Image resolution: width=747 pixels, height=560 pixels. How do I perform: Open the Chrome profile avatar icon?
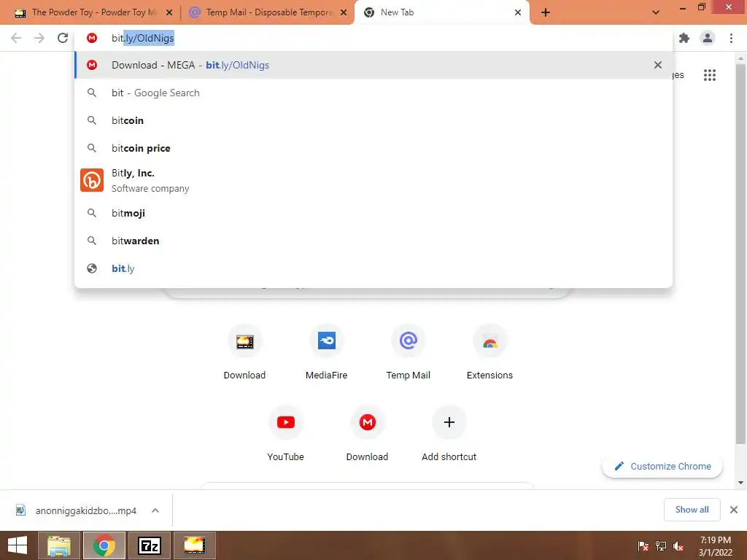pos(708,38)
